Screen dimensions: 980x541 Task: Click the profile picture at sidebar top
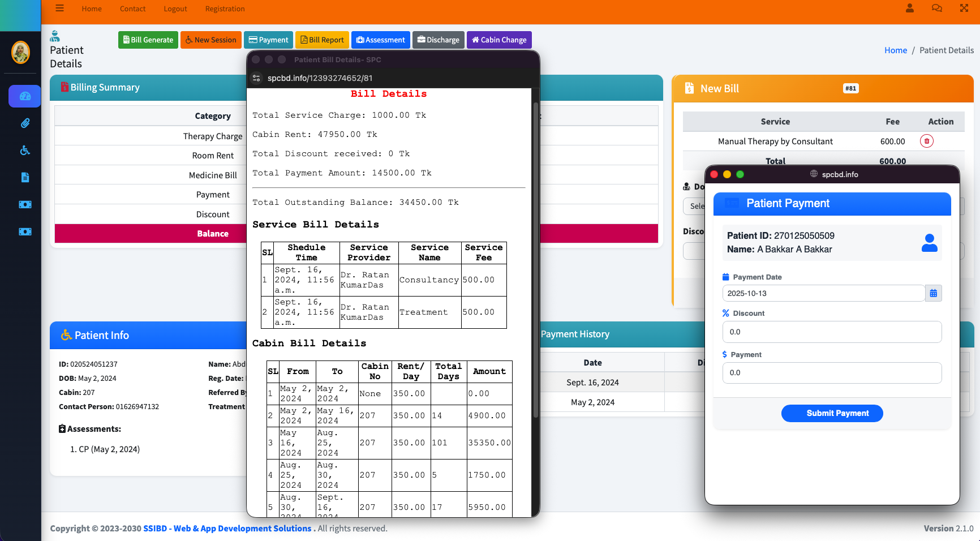click(20, 52)
